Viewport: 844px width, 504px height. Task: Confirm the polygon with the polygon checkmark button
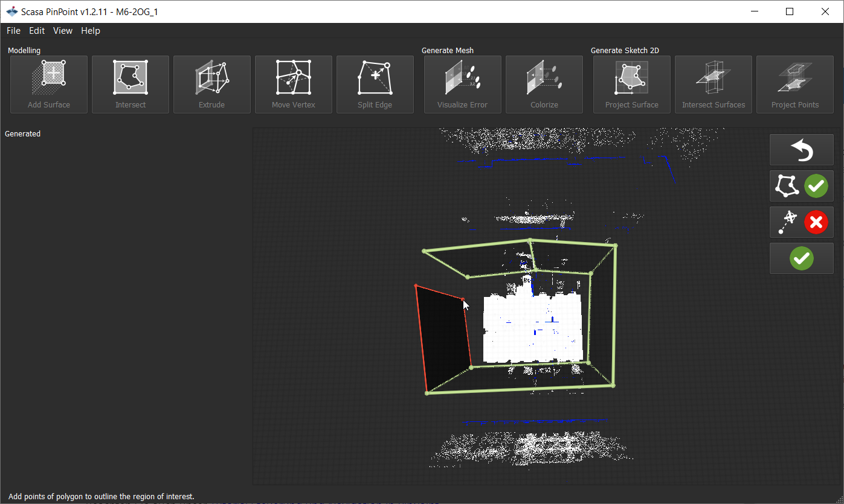pos(802,186)
